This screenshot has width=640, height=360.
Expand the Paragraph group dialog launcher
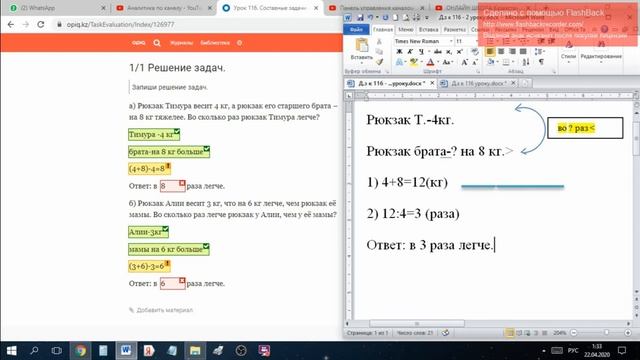click(x=554, y=72)
